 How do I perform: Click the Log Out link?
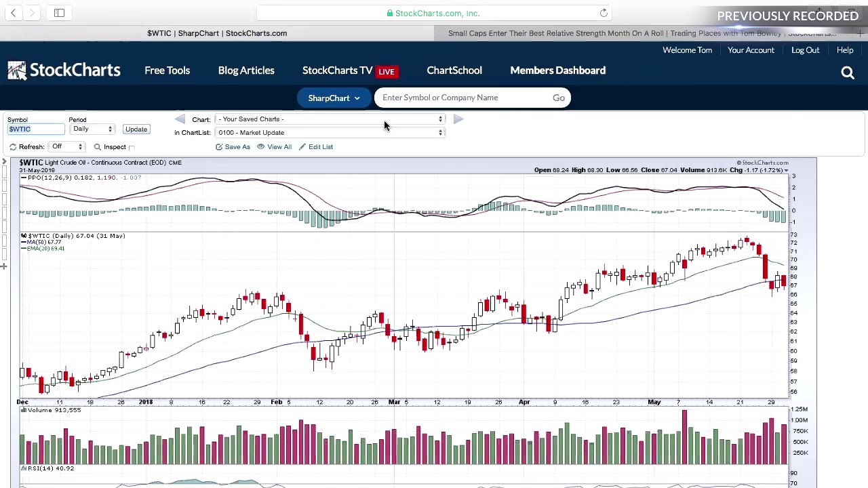pos(805,50)
